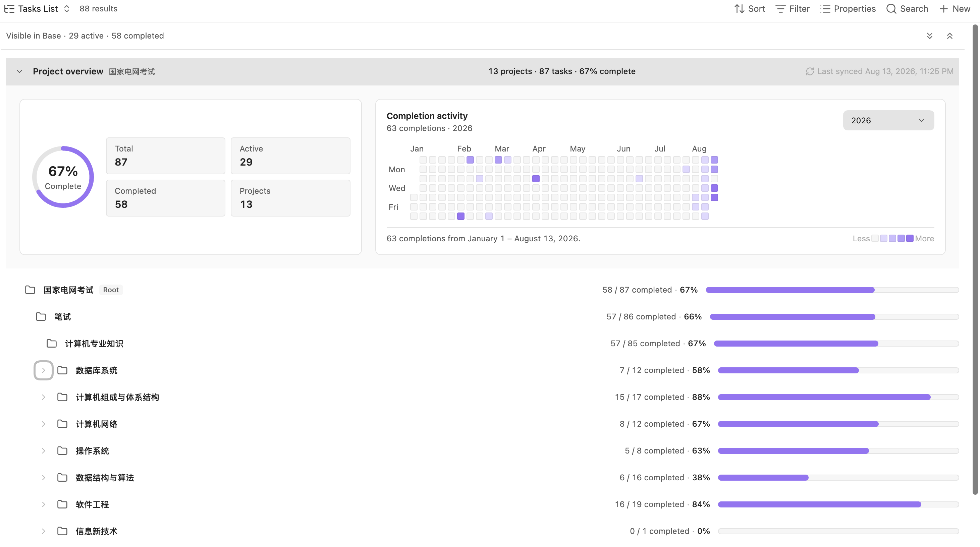Screen dimensions: 980x547
Task: Select the 软件工程 row title
Action: coord(92,504)
